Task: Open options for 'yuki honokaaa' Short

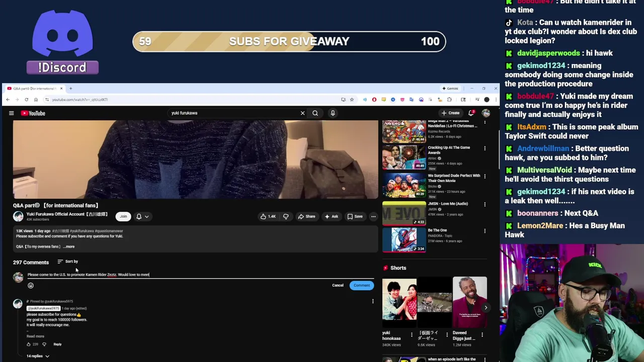Action: tap(412, 335)
